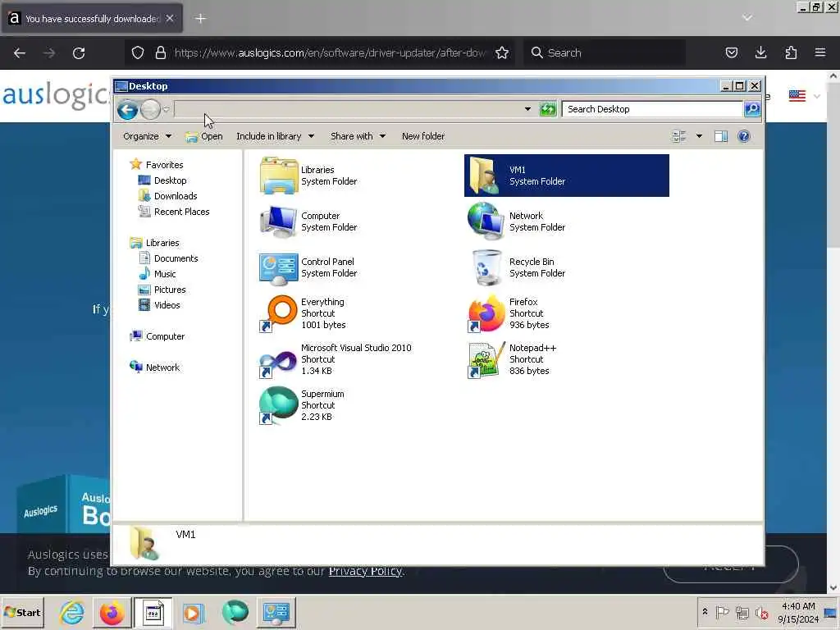This screenshot has width=840, height=630.
Task: Select the Computer system folder icon
Action: tap(279, 221)
